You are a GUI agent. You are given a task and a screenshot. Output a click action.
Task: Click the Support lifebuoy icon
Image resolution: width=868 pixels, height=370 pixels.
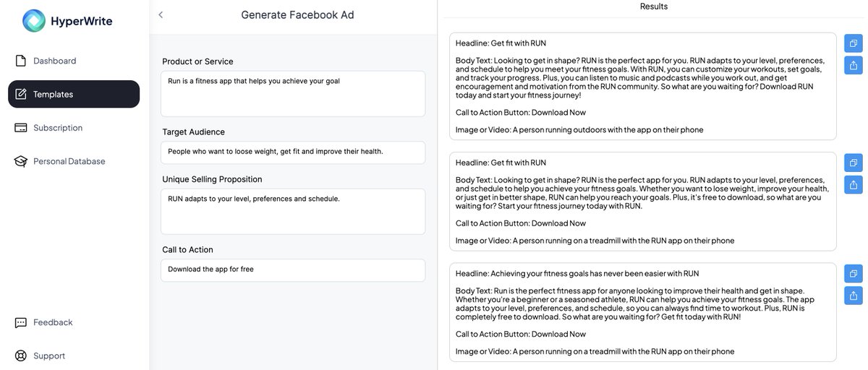click(20, 356)
